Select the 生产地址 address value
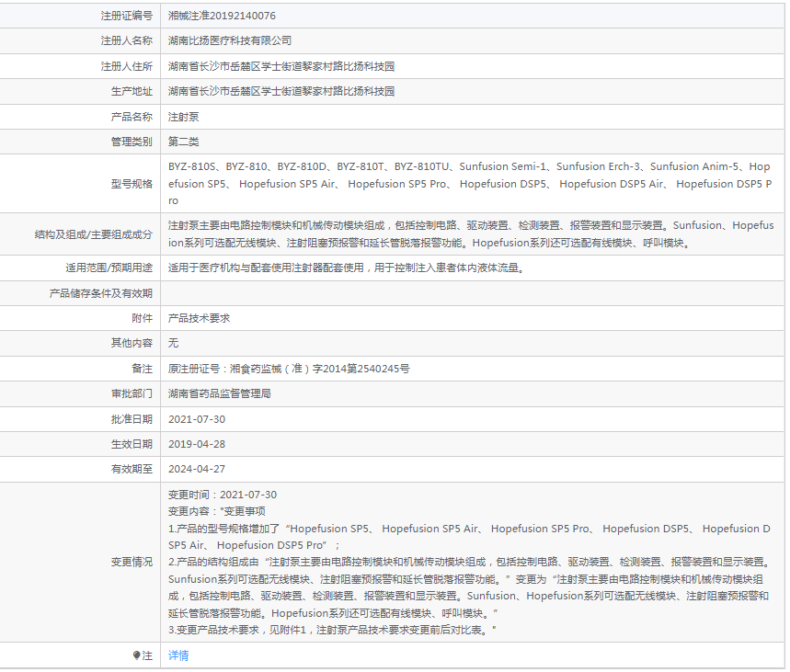This screenshot has height=672, width=790. [x=281, y=91]
